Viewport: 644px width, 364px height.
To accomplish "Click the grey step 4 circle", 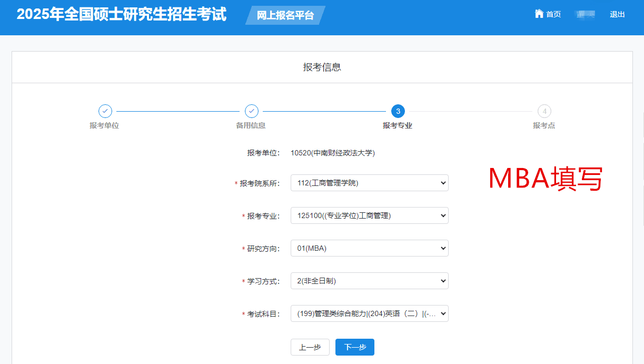I will (544, 111).
